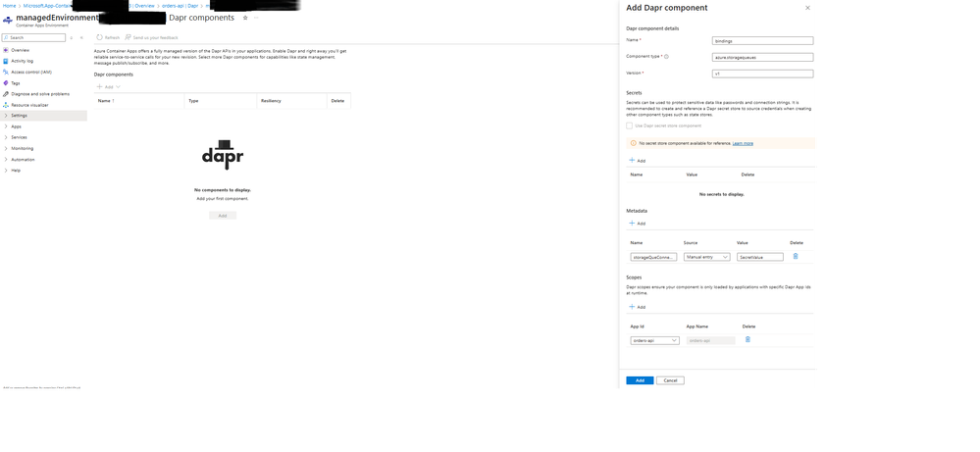This screenshot has width=980, height=452.
Task: Open the Add dropdown above components table
Action: coord(108,87)
